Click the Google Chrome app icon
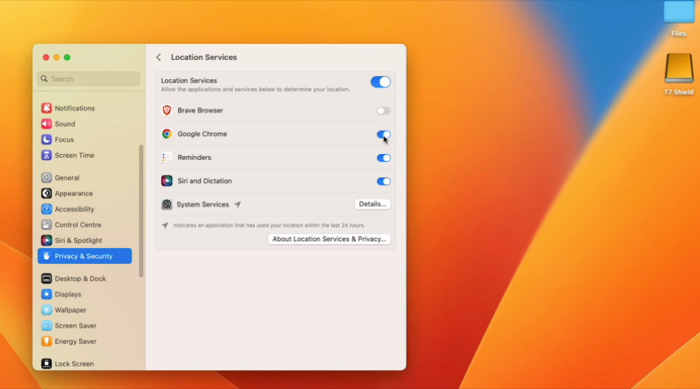Viewport: 700px width, 389px height. click(167, 134)
